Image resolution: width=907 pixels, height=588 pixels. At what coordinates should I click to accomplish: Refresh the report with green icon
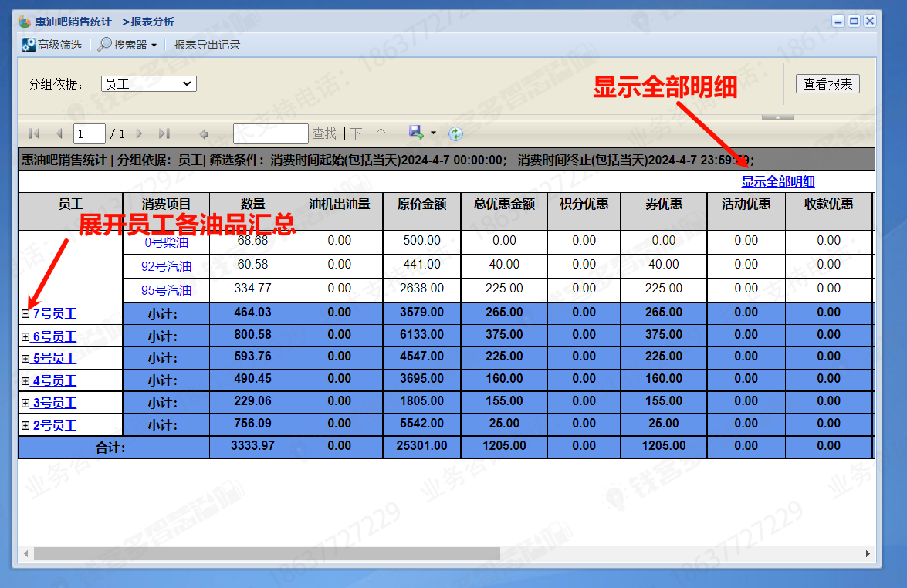click(x=455, y=133)
